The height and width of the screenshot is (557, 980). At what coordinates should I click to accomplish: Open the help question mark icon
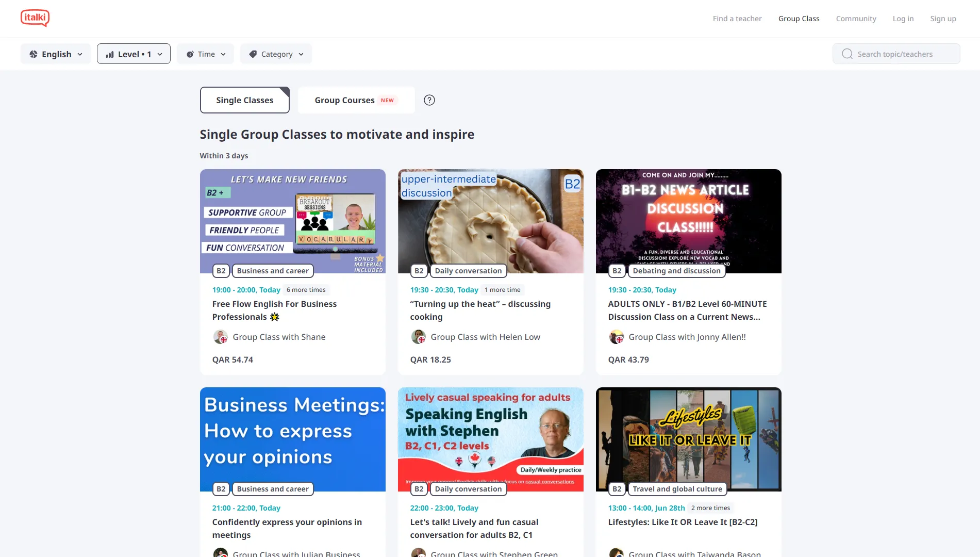429,100
